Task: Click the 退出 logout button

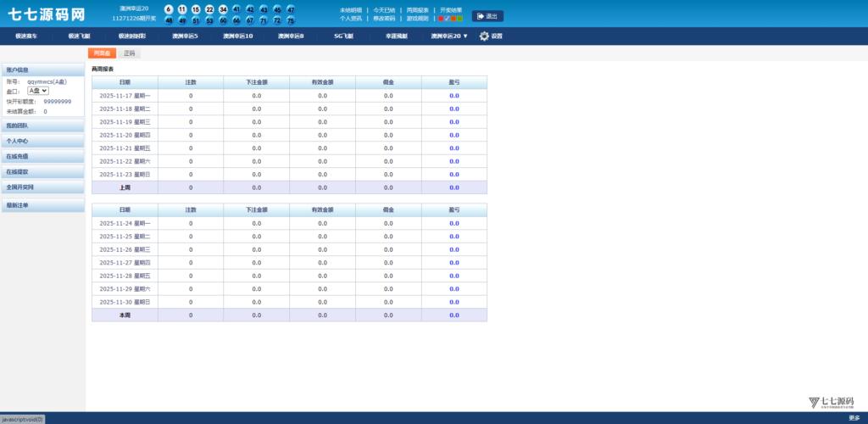Action: 487,16
